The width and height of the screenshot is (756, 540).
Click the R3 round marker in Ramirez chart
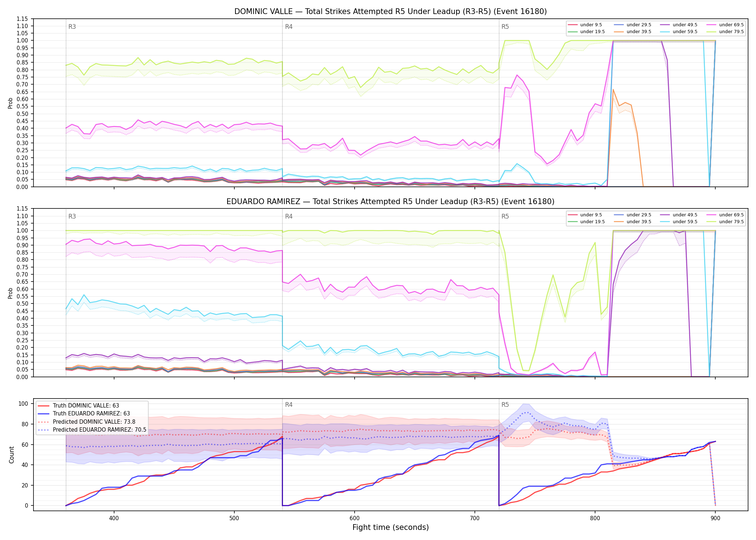(x=72, y=216)
